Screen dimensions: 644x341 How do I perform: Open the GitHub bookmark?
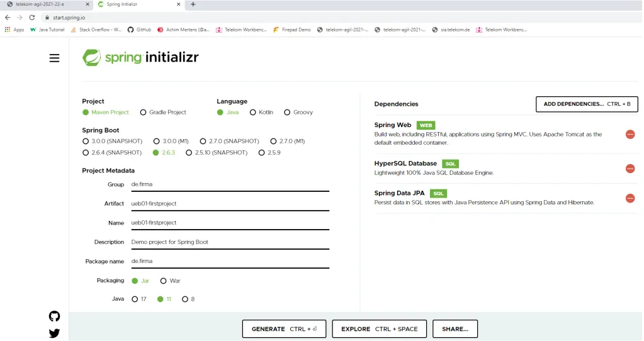pos(139,30)
